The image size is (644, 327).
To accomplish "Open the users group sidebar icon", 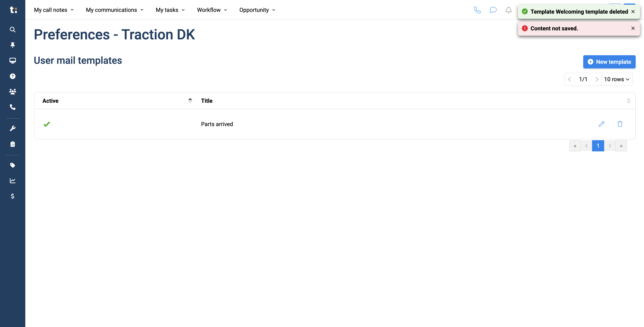I will click(13, 92).
